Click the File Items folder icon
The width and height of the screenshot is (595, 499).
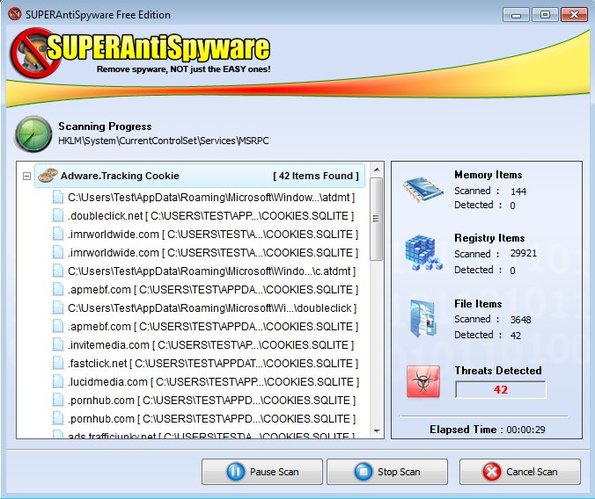[x=423, y=318]
